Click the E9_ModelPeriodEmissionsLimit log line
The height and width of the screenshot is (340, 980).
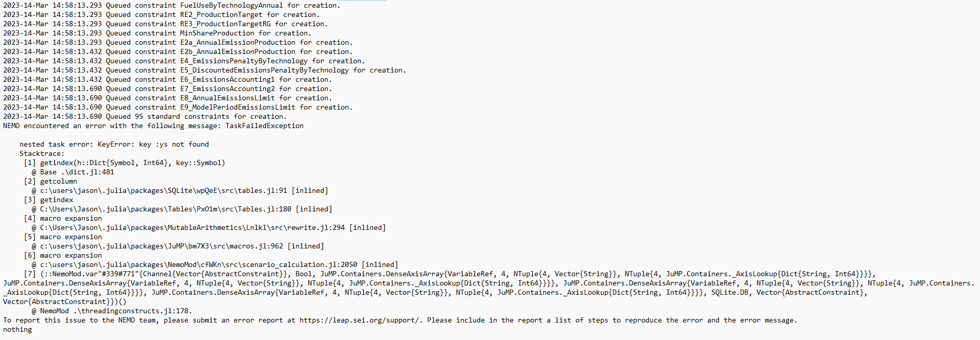pos(178,108)
